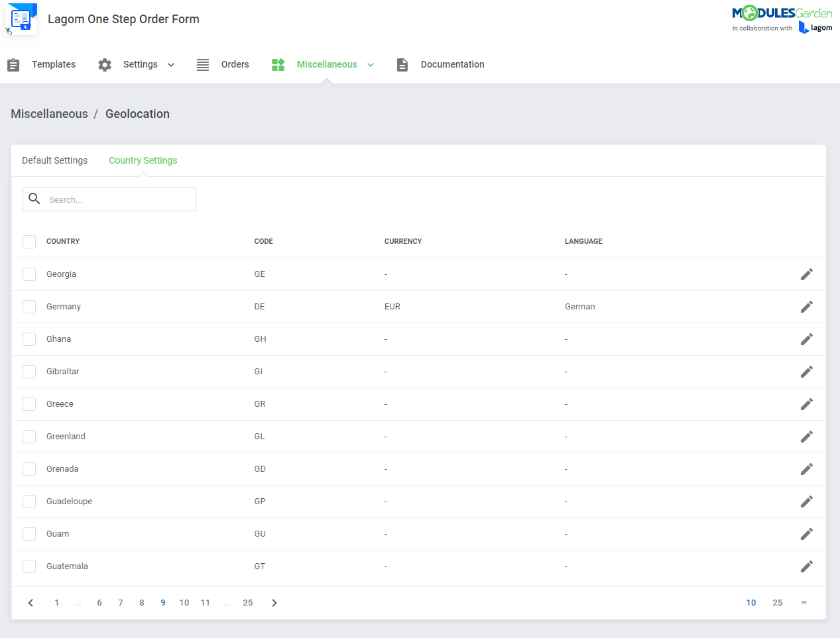This screenshot has height=638, width=840.
Task: Check the Germany row checkbox
Action: pos(29,307)
